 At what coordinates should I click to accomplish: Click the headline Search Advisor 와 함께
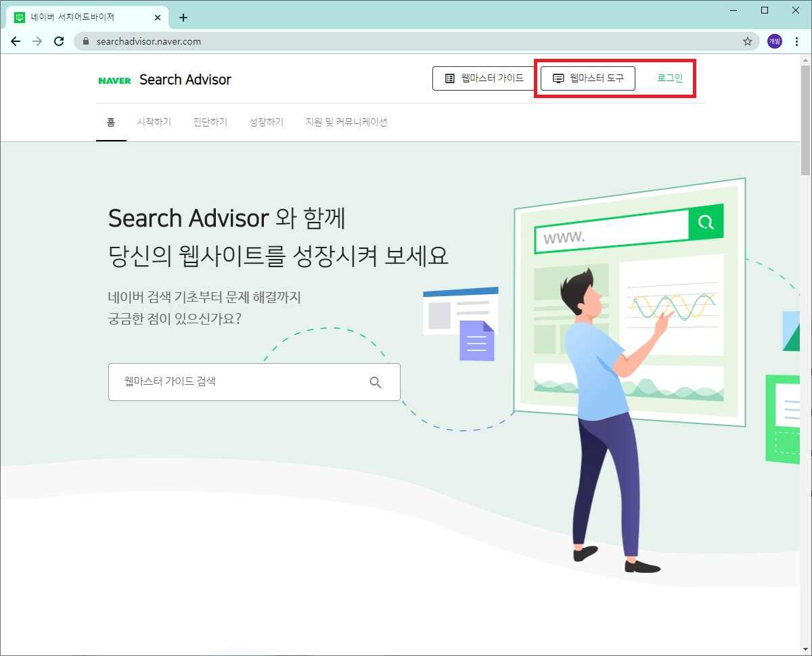click(227, 218)
